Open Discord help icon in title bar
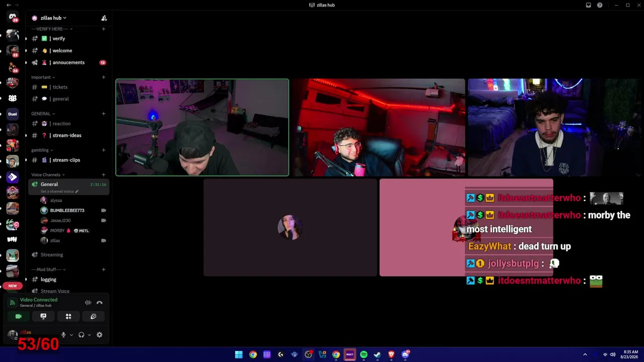Image resolution: width=644 pixels, height=362 pixels. pyautogui.click(x=600, y=5)
